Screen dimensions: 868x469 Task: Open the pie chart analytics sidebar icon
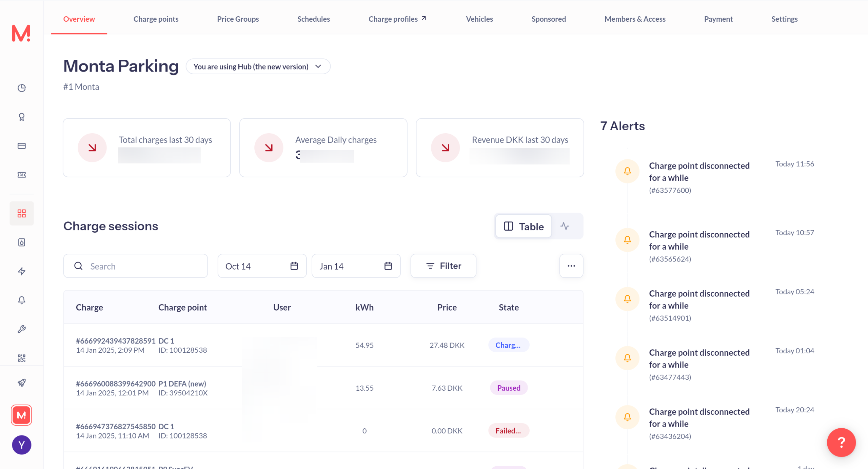pos(22,88)
